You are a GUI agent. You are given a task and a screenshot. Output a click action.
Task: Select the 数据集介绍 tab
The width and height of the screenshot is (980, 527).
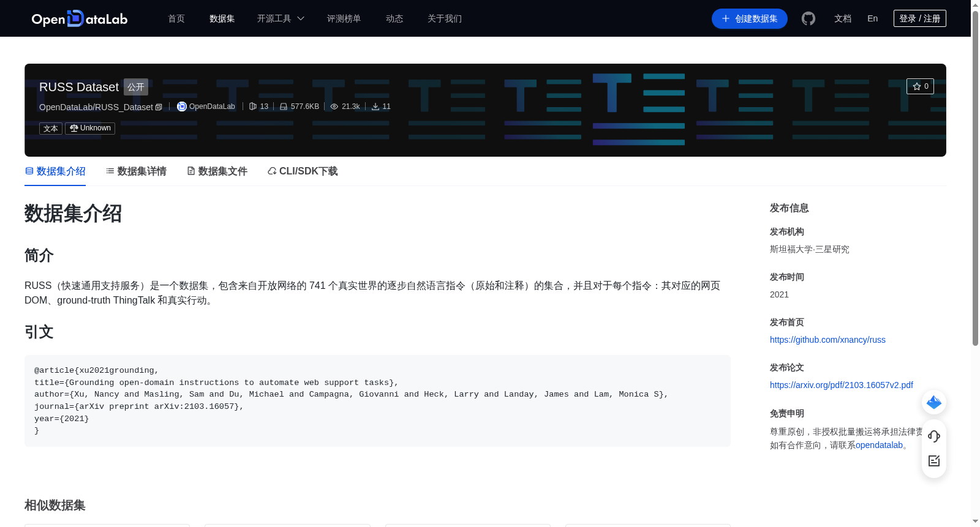pyautogui.click(x=55, y=171)
